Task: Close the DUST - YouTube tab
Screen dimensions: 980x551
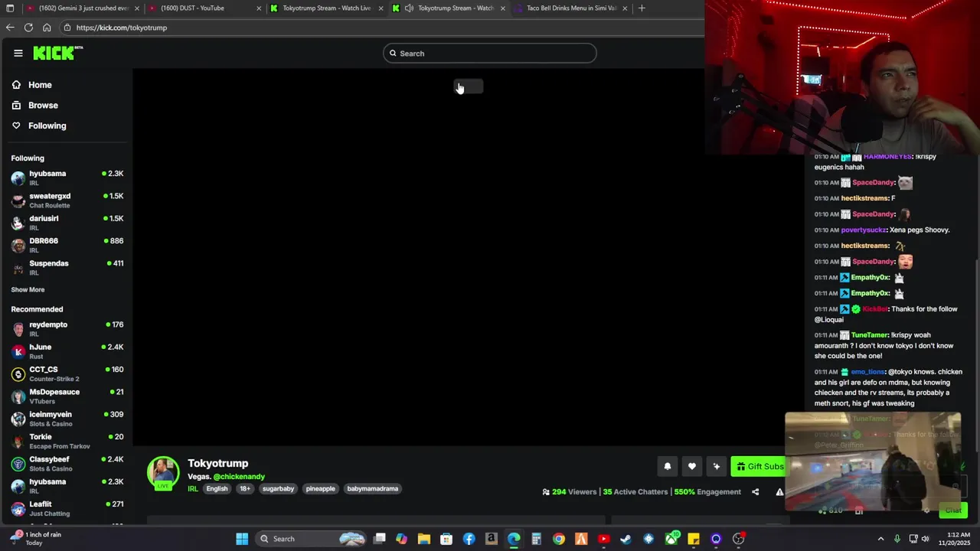Action: point(259,8)
